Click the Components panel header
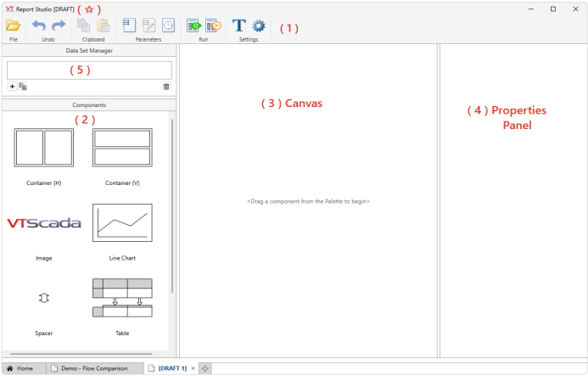This screenshot has height=376, width=588. point(89,105)
